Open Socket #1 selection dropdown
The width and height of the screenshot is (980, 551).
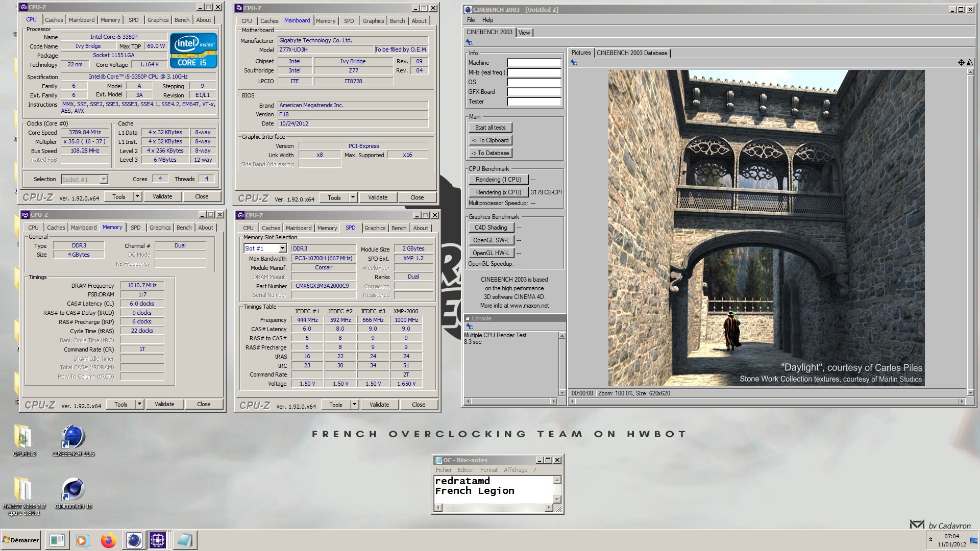coord(104,179)
